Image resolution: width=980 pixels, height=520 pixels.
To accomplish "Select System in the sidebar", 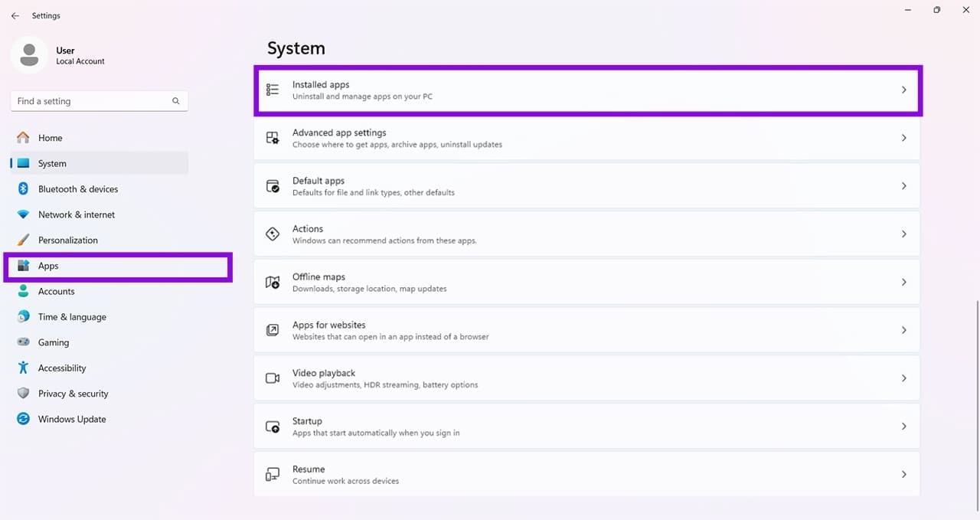I will [x=100, y=163].
